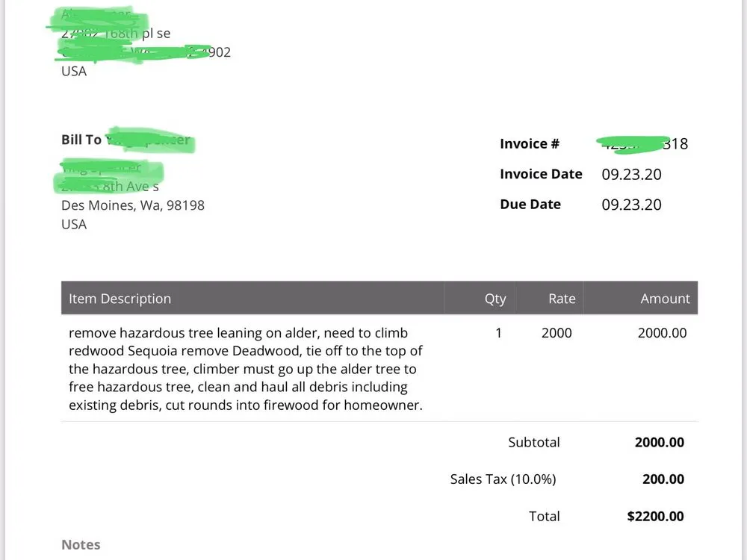747x560 pixels.
Task: Click the Invoice # label
Action: [530, 144]
